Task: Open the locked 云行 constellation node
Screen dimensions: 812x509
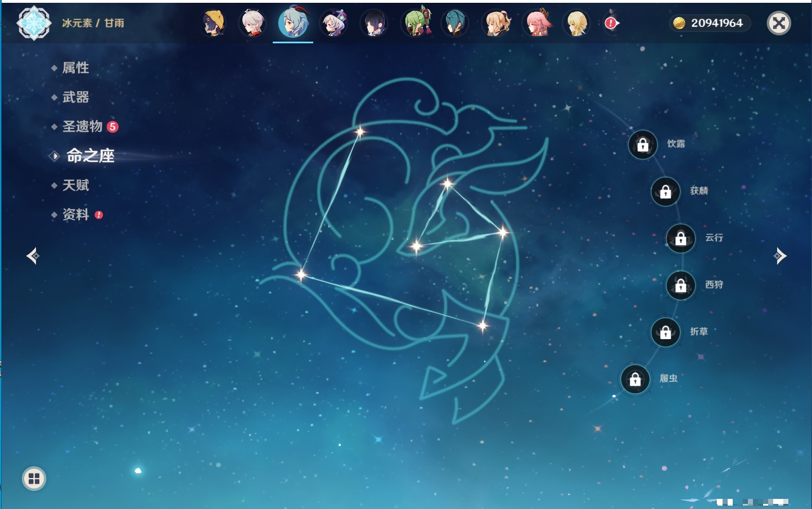Action: (x=680, y=238)
